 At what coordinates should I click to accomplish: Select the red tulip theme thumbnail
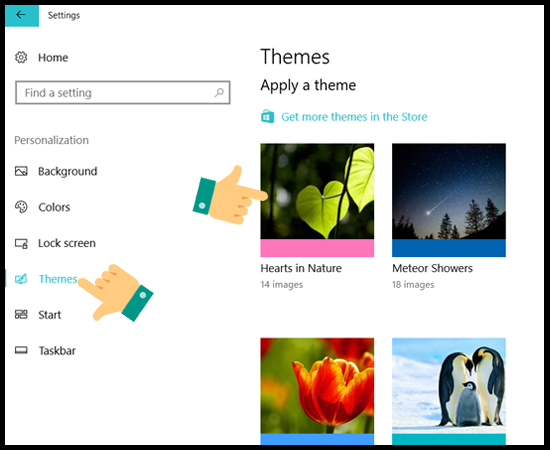click(317, 386)
